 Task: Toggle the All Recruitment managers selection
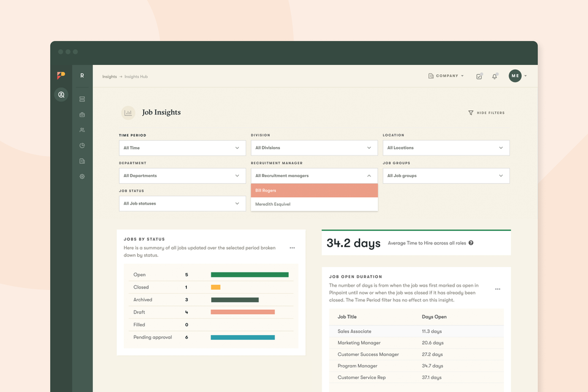314,176
